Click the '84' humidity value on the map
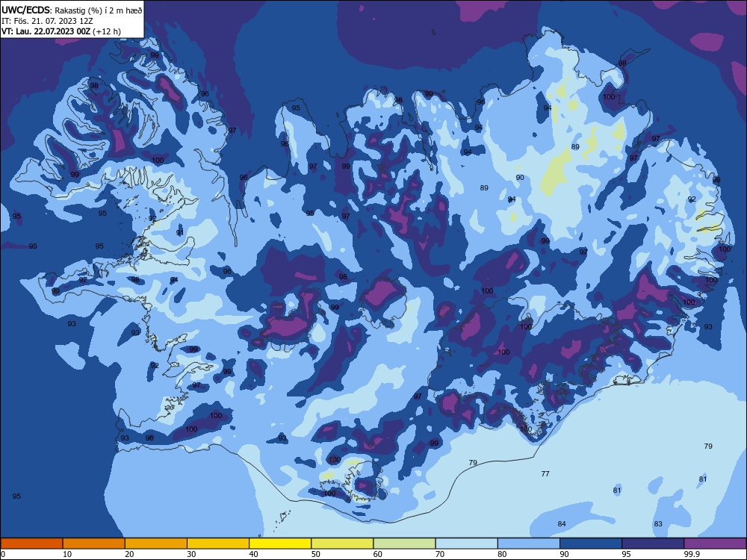 (562, 524)
